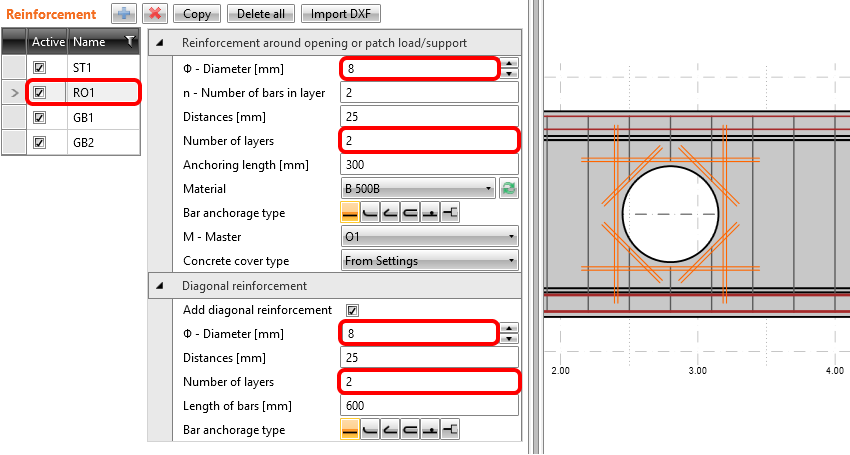Viewport: 850px width, 455px height.
Task: Collapse the Diagonal reinforcement section
Action: (160, 286)
